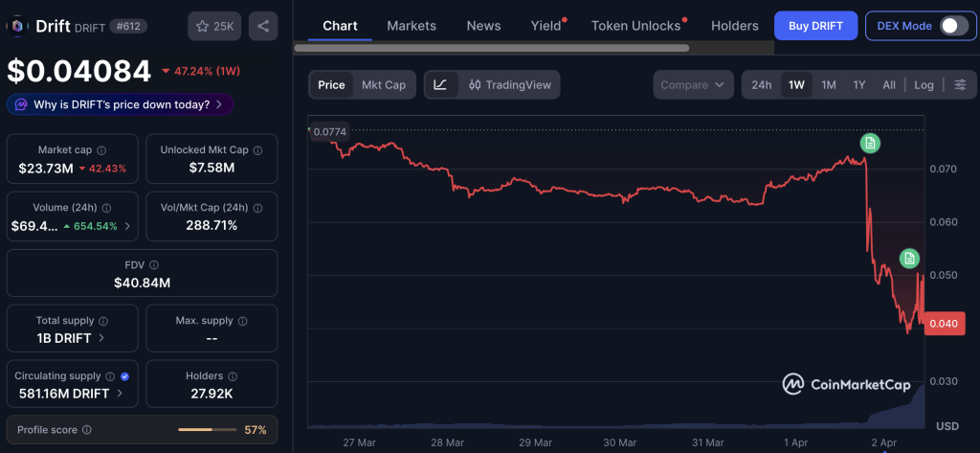Click the $23.73M market cap value
This screenshot has height=453, width=980.
tap(46, 169)
